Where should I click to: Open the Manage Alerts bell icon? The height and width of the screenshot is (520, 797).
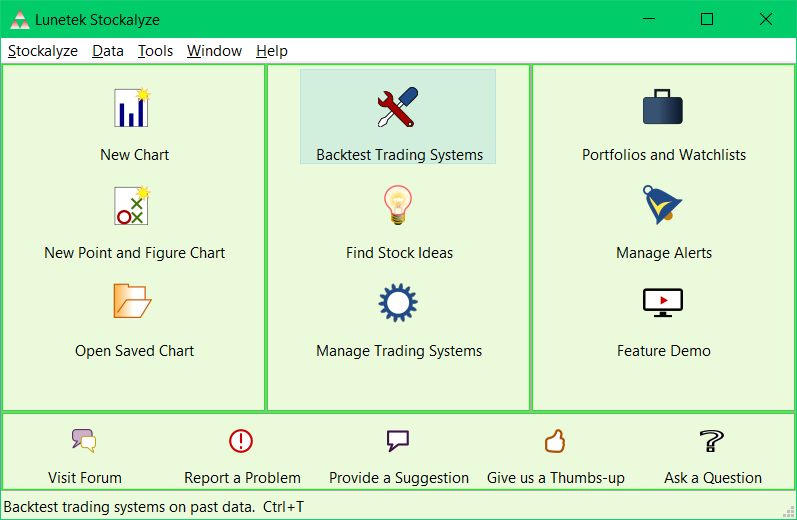(x=662, y=205)
